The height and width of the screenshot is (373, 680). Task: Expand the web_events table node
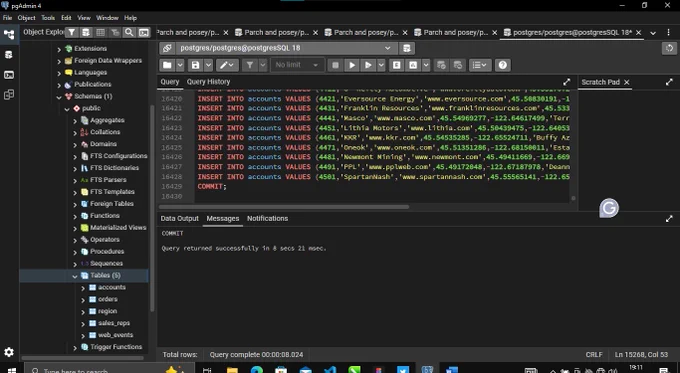pos(83,335)
